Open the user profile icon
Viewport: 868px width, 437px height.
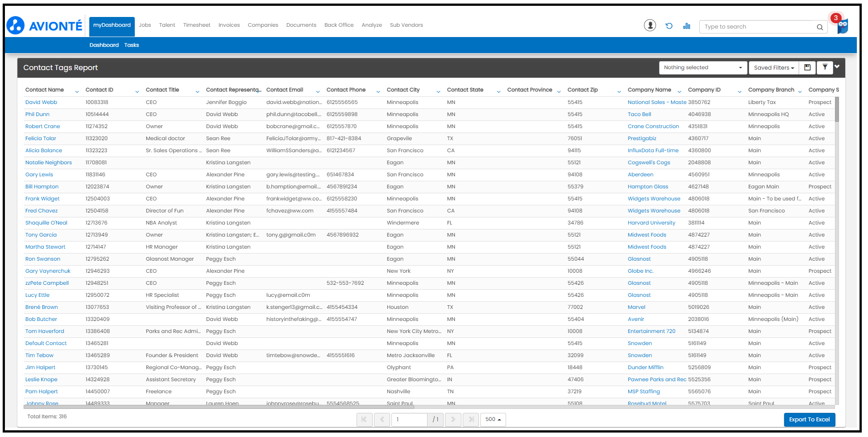pos(650,25)
